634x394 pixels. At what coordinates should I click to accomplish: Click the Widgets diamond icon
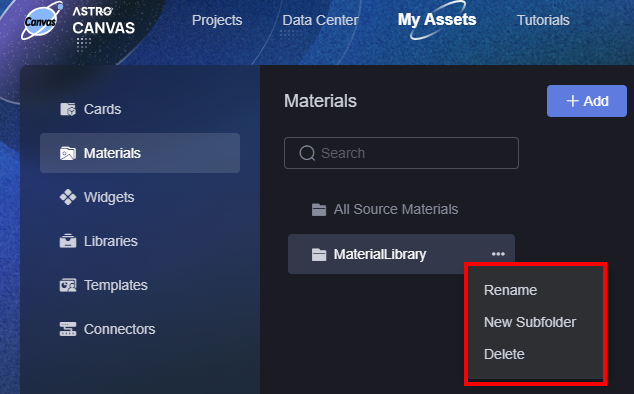[x=68, y=197]
